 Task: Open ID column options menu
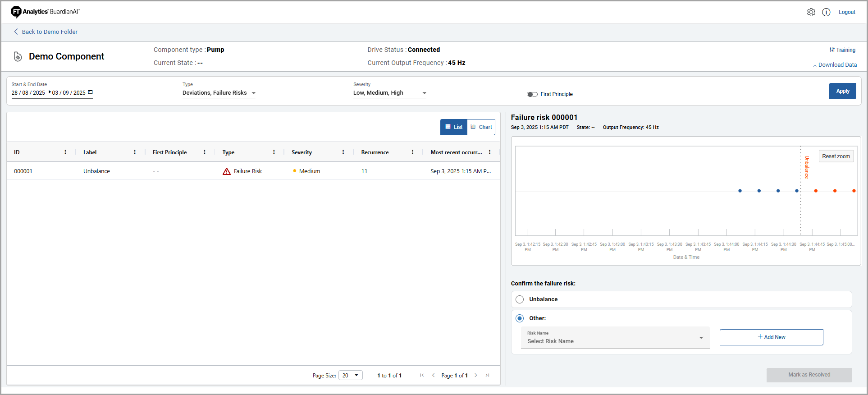tap(65, 152)
